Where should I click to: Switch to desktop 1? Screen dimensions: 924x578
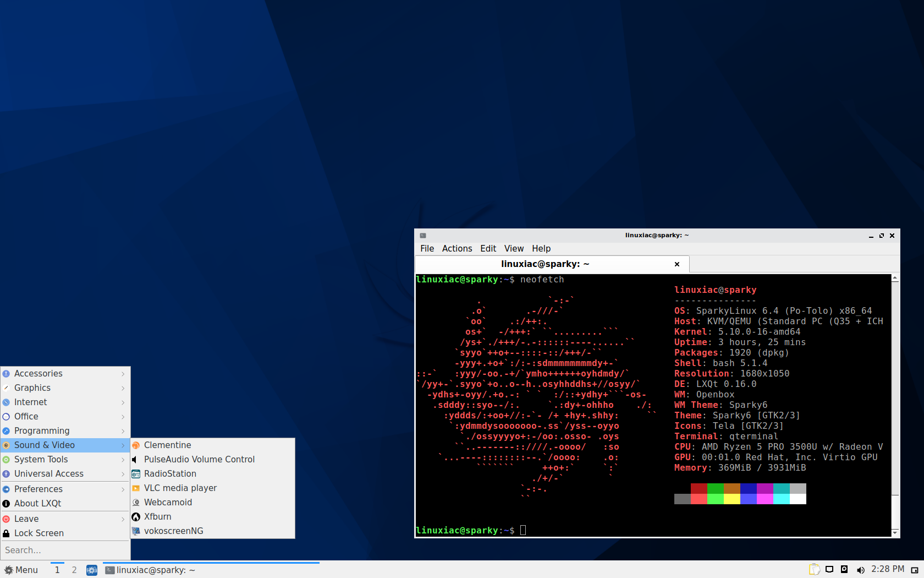(57, 570)
